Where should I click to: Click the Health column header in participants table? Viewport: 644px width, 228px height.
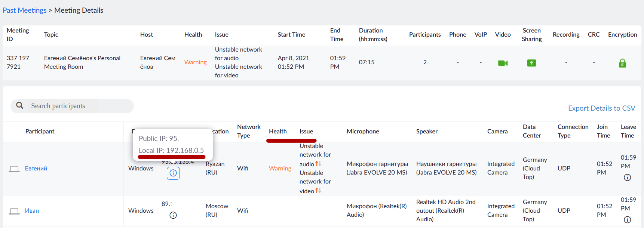coord(277,131)
